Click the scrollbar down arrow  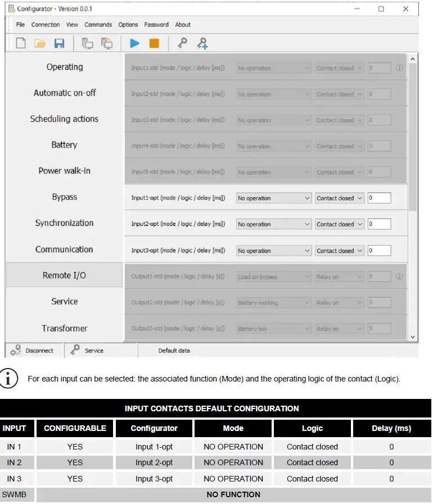(x=412, y=337)
